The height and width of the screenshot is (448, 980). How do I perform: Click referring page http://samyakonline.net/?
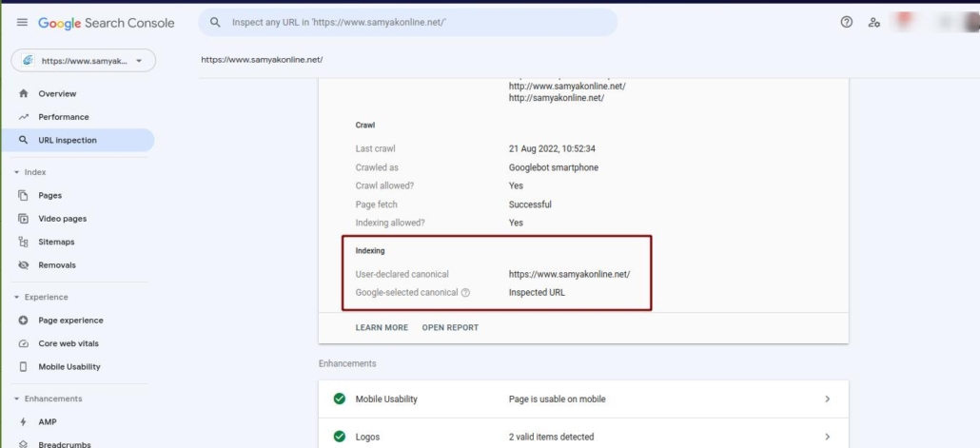point(557,98)
